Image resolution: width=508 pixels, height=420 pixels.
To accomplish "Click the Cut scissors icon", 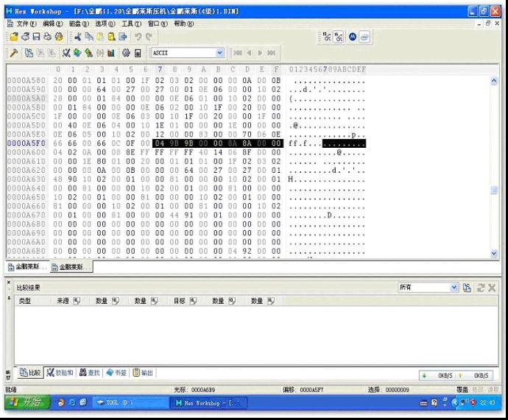I will click(77, 37).
